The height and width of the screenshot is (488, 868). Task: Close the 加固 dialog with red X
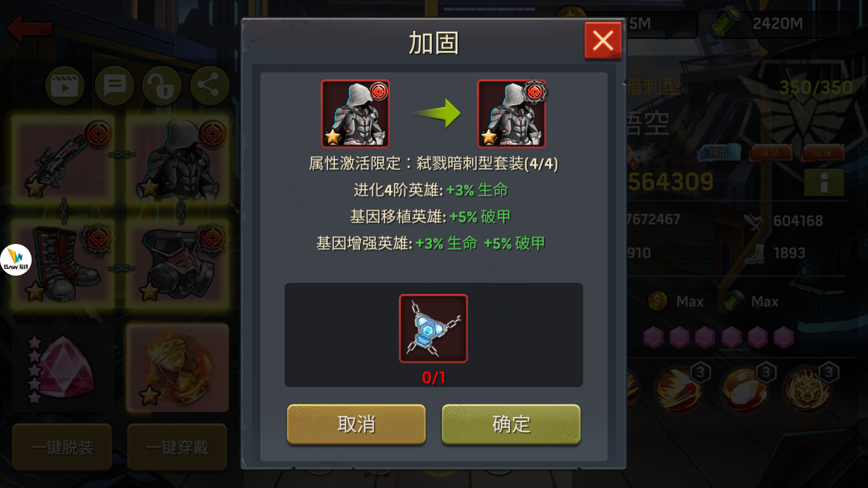[603, 41]
